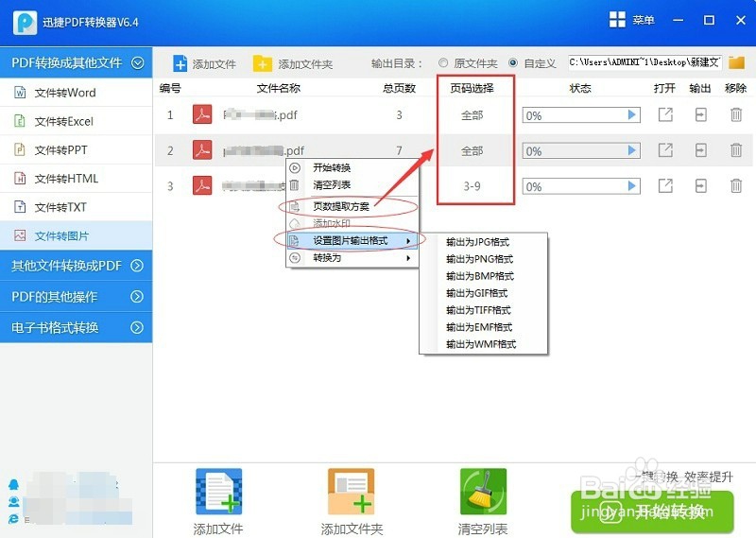The height and width of the screenshot is (538, 756).
Task: Expand the PDF的其他操作 section
Action: coord(137,296)
